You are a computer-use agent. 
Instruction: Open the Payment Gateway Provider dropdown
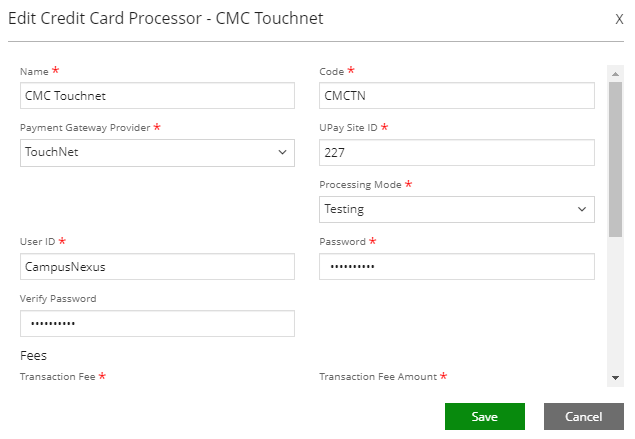point(157,152)
